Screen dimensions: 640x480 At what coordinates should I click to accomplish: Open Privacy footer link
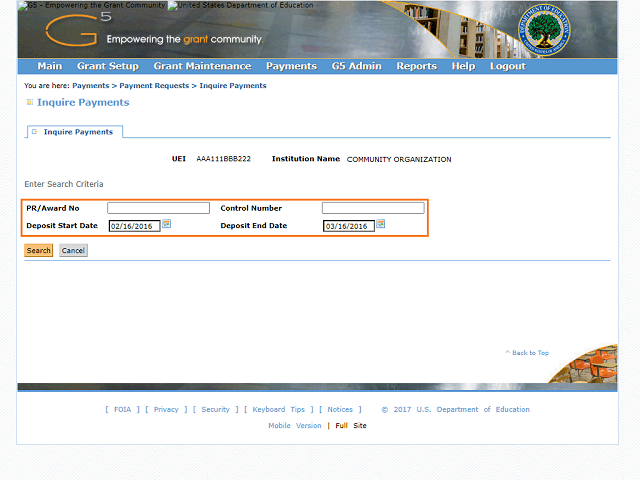point(166,409)
